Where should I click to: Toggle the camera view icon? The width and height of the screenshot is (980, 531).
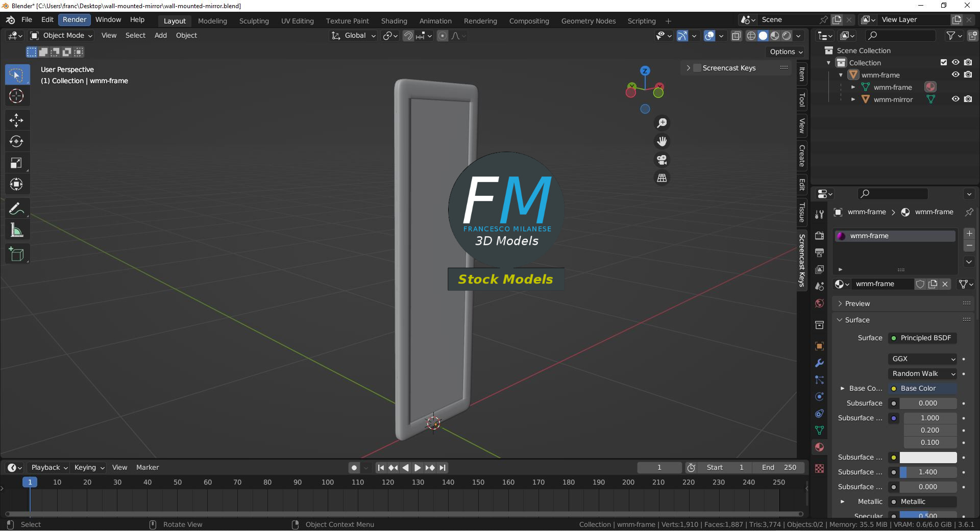pos(662,160)
